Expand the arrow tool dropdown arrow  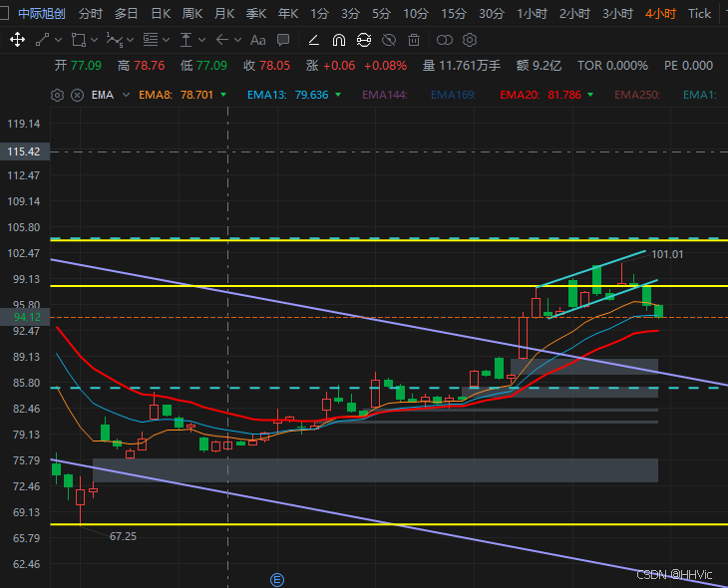point(237,40)
